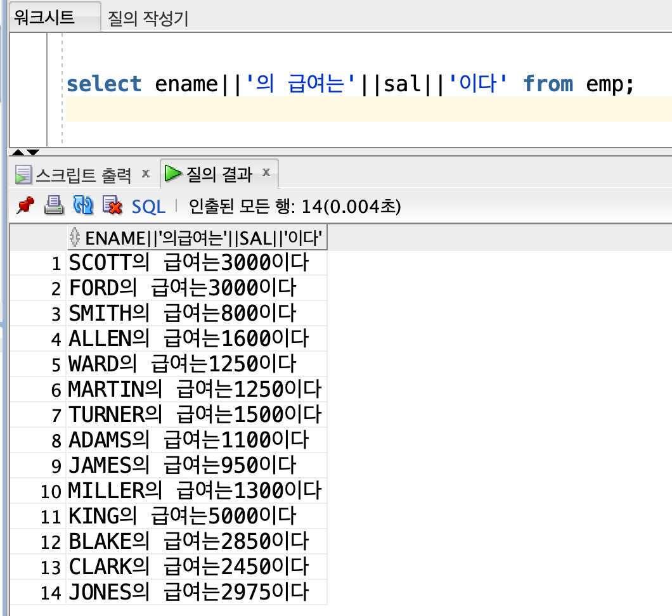Viewport: 672px width, 616px height.
Task: Click the highlighted empty editor line
Action: 368,109
